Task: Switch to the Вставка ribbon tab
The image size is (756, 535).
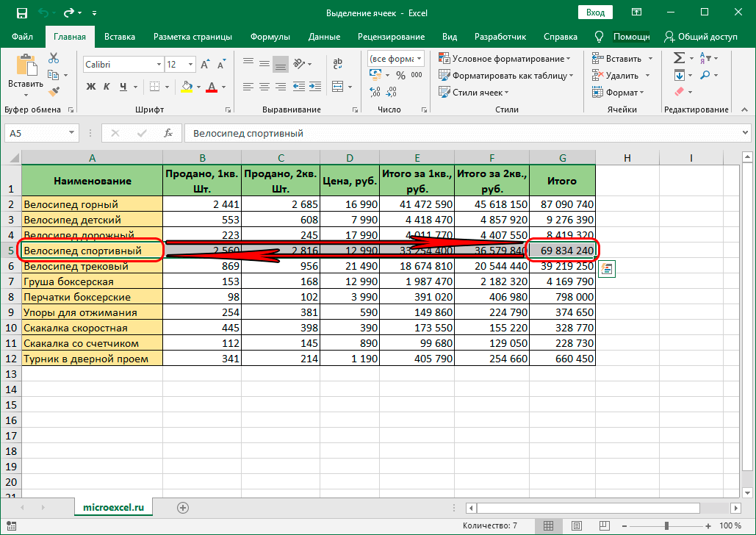Action: 119,37
